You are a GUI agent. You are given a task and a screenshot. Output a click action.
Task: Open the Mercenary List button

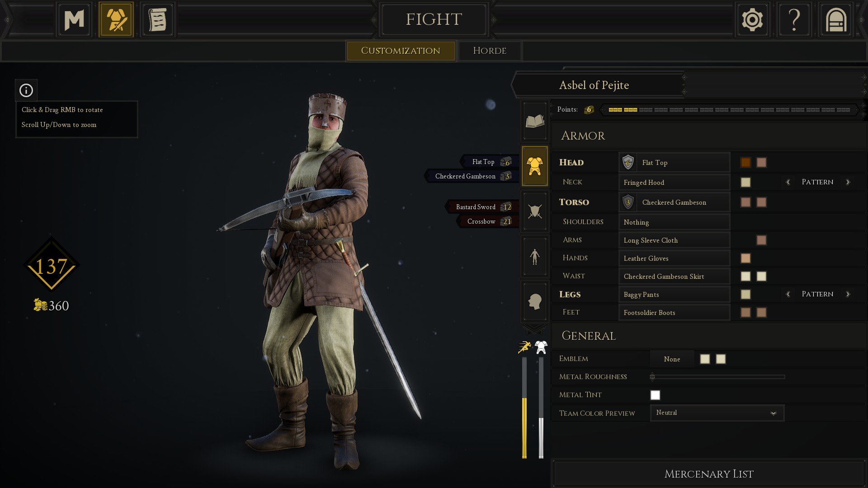click(709, 474)
